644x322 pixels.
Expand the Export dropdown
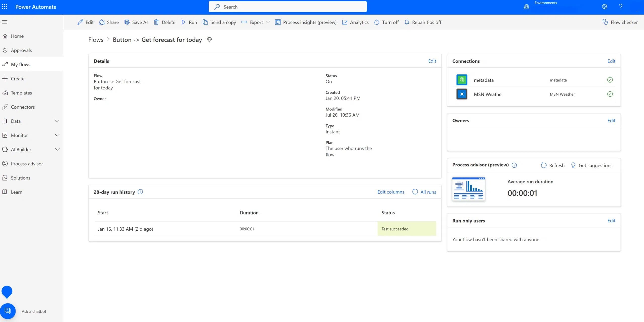[268, 22]
